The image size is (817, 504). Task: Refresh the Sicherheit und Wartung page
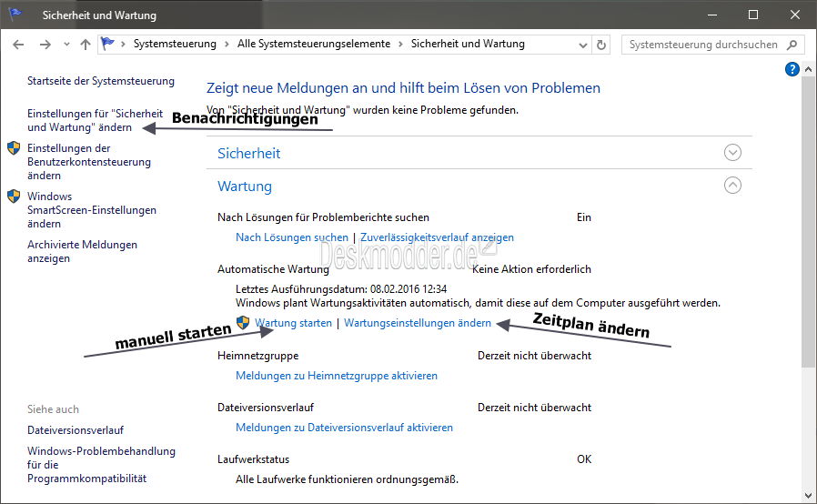tap(601, 45)
